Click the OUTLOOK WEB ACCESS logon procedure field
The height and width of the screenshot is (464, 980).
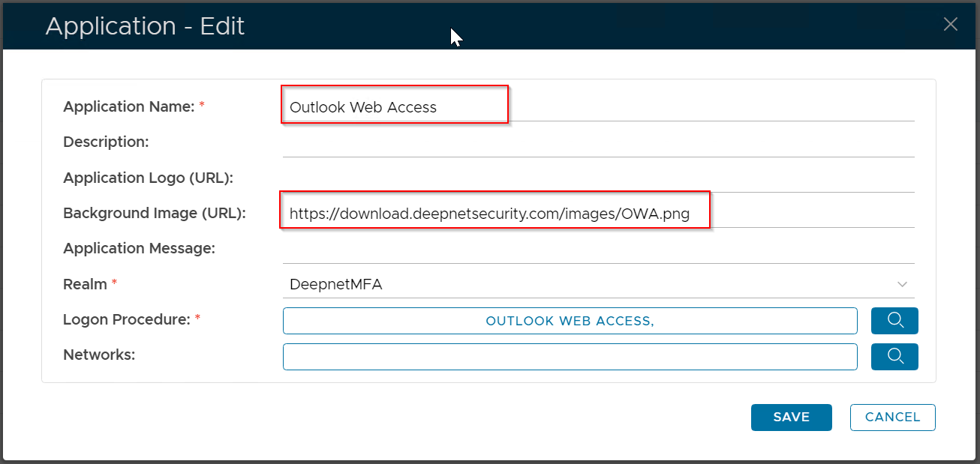[570, 321]
